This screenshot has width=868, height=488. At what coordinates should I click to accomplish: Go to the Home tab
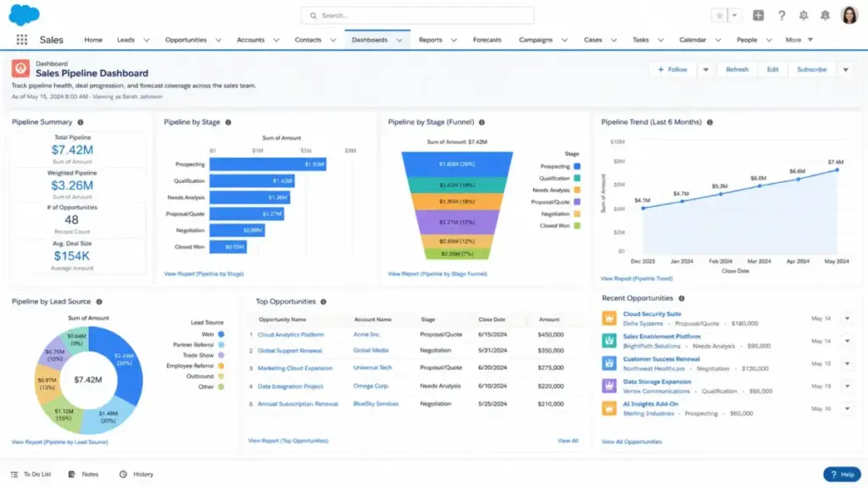pos(93,40)
